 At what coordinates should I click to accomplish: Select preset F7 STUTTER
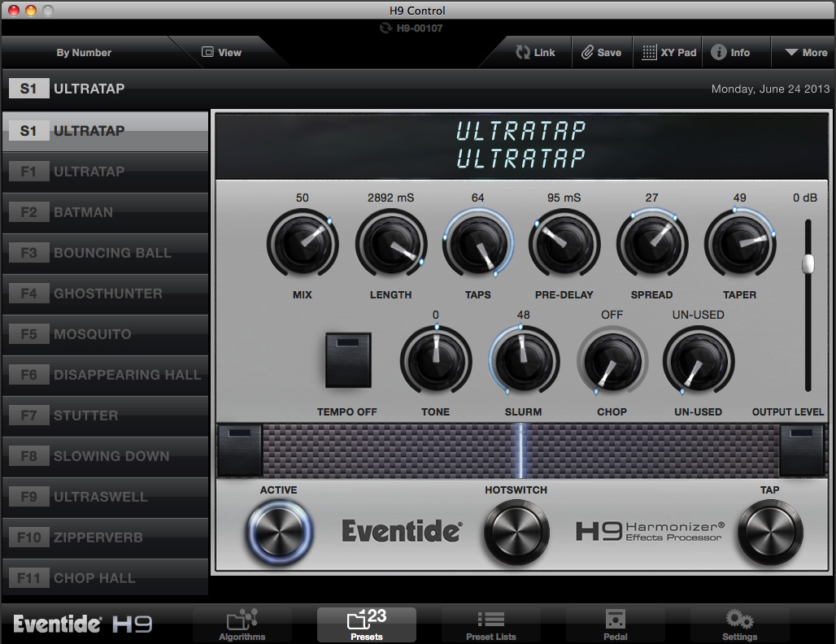(105, 416)
